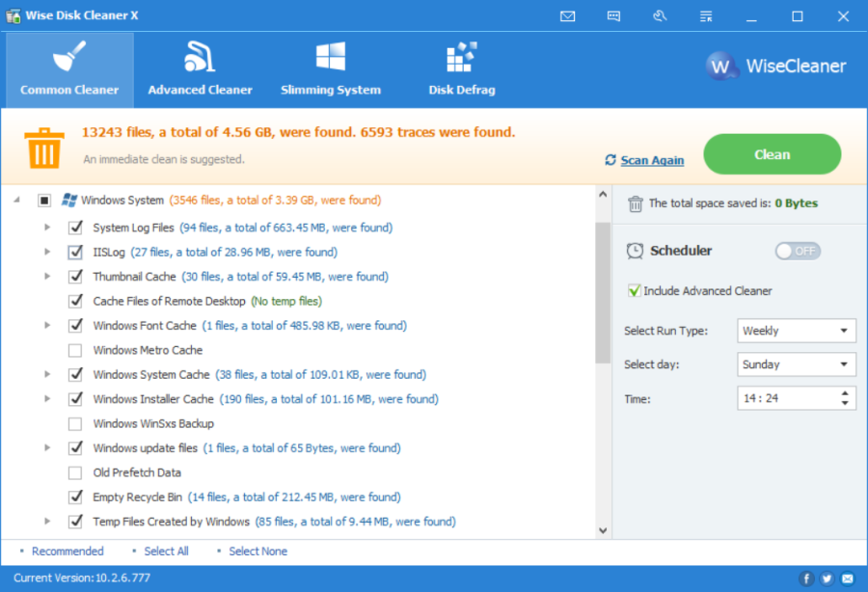Click the Select None link
868x592 pixels.
[x=258, y=552]
